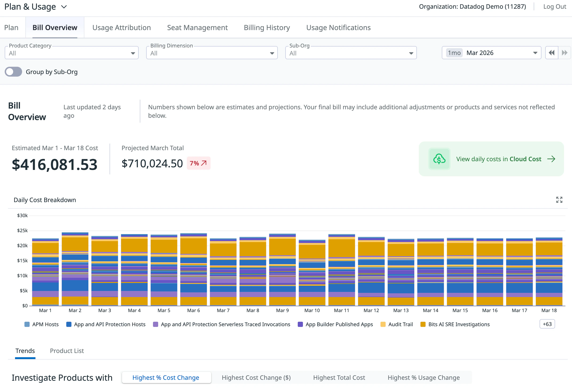Toggle APM Hosts legend swatch
The height and width of the screenshot is (392, 572).
[x=27, y=324]
